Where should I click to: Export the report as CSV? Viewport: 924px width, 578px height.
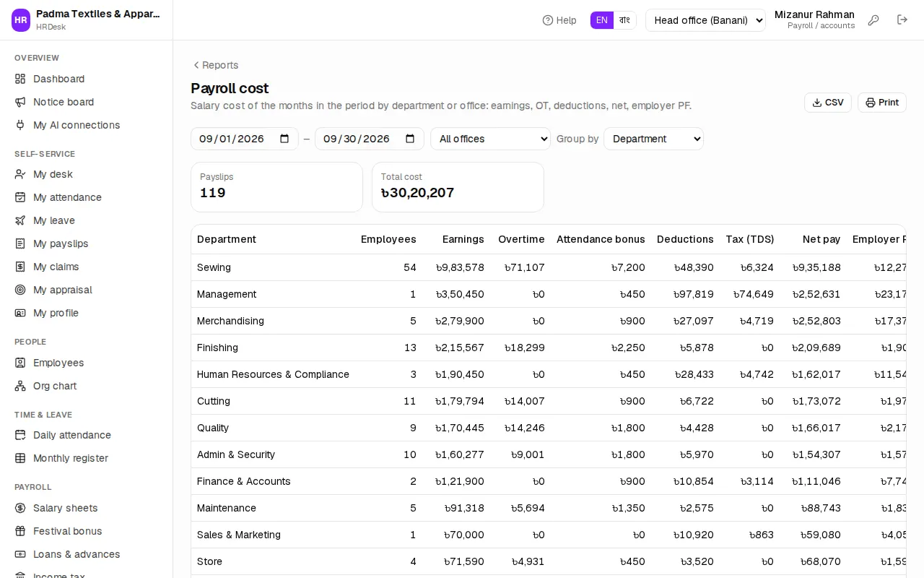pos(828,103)
